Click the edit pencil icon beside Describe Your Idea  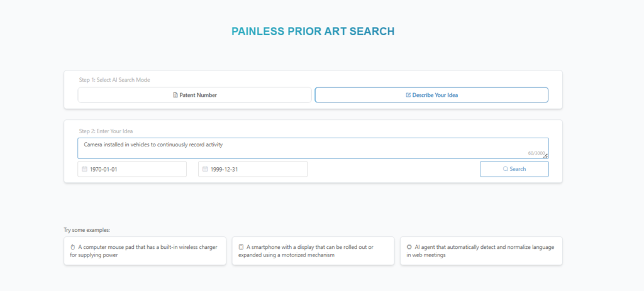pos(408,95)
